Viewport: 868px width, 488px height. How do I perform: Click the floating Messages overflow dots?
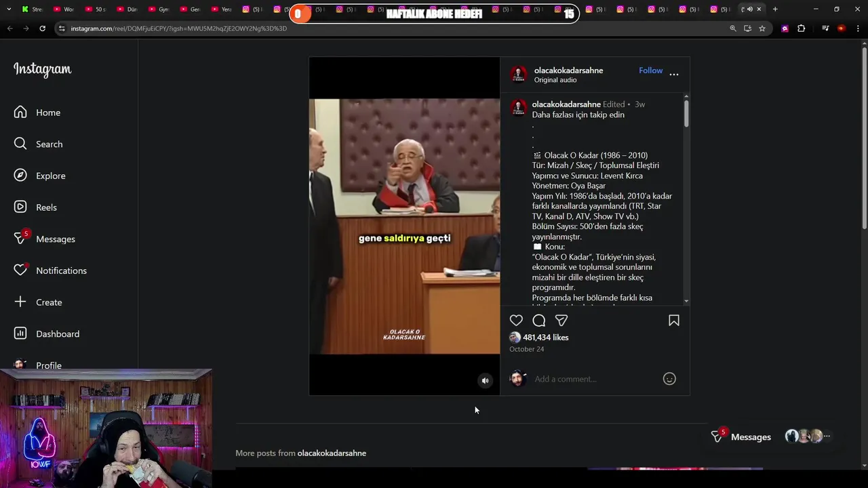(827, 436)
